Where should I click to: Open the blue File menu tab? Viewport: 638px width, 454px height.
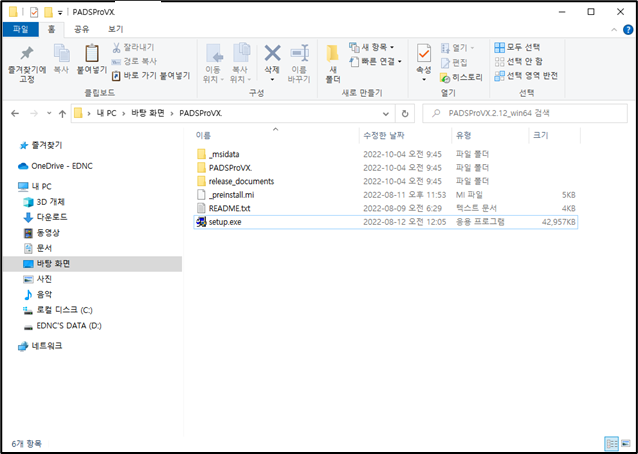(x=21, y=30)
